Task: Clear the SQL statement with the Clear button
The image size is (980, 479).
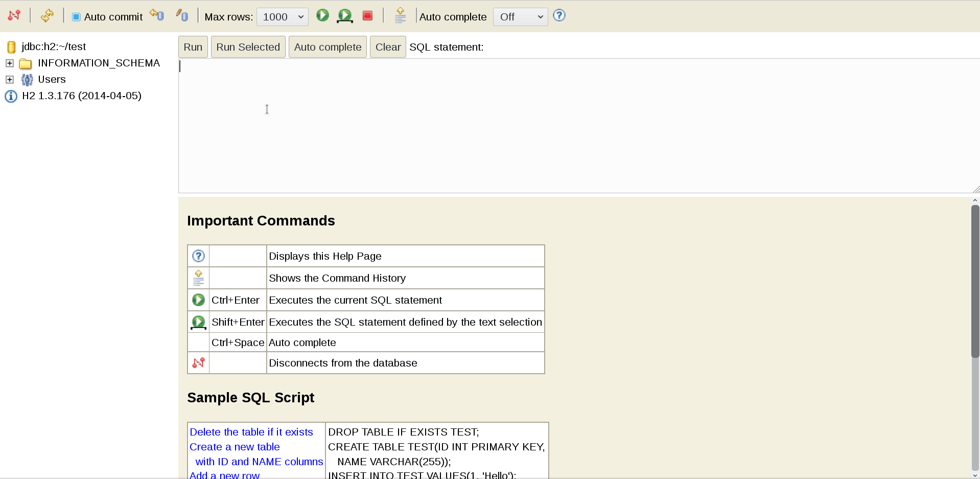Action: [388, 47]
